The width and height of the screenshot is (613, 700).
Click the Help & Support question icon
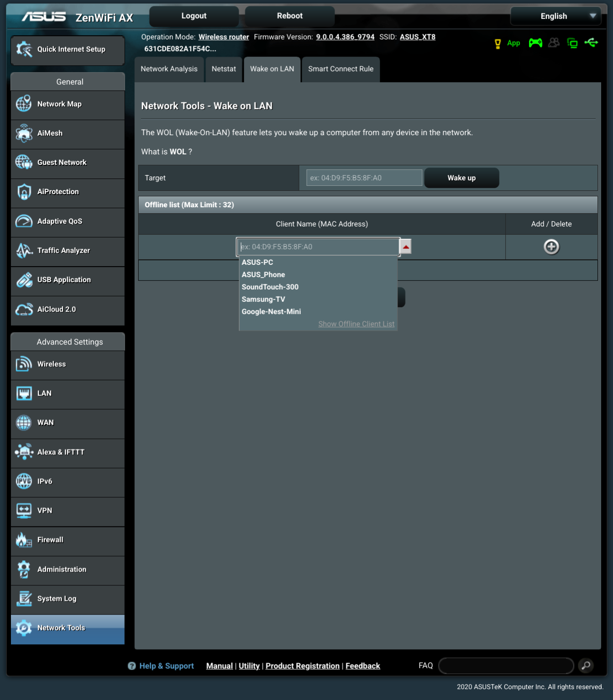click(132, 666)
